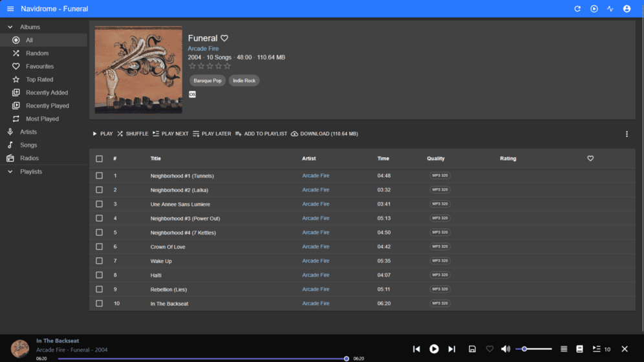Screen dimensions: 644x362
Task: Click the refresh icon in the top bar
Action: [577, 9]
